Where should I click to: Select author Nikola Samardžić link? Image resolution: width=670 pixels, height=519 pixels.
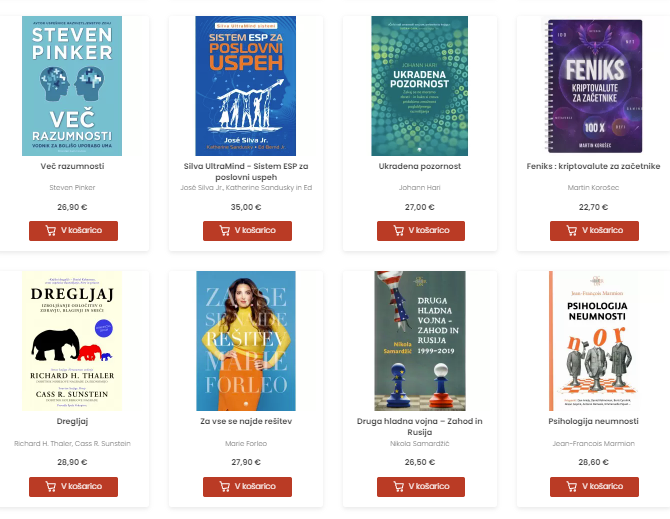pyautogui.click(x=420, y=443)
